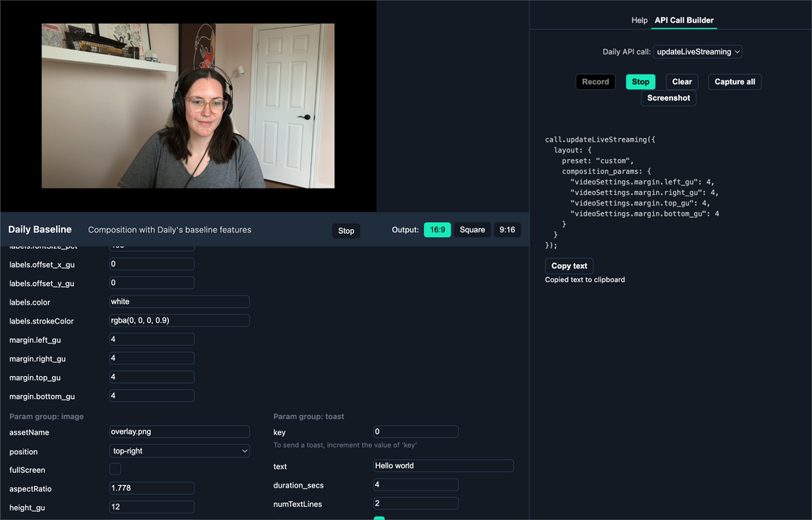Enable the fullScreen checkbox

tap(114, 469)
